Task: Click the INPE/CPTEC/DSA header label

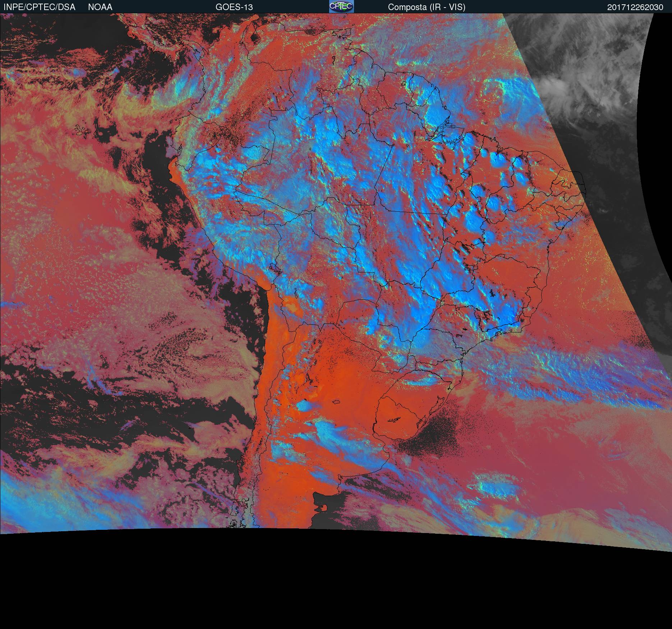Action: click(x=40, y=7)
